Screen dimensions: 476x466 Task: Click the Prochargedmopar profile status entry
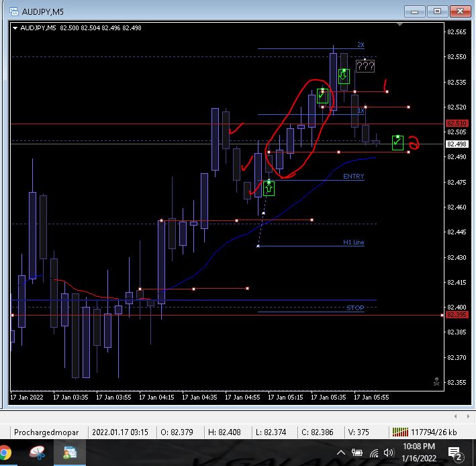pyautogui.click(x=46, y=432)
